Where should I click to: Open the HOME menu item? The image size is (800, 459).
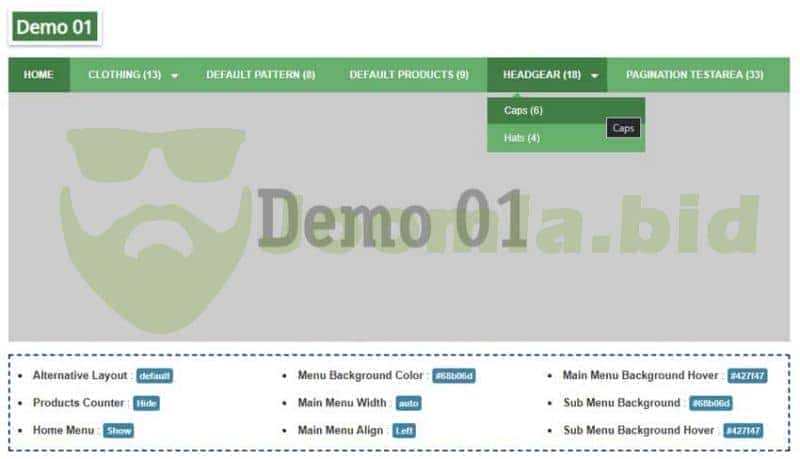coord(39,75)
